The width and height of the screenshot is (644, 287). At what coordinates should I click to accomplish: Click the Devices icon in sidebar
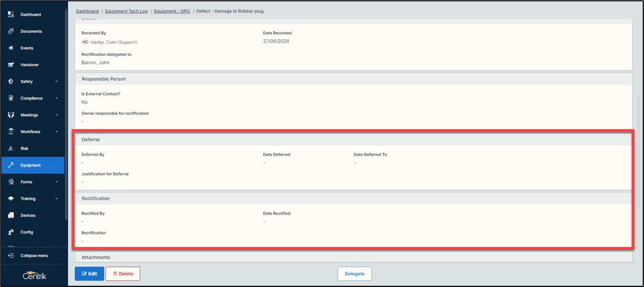coord(11,215)
